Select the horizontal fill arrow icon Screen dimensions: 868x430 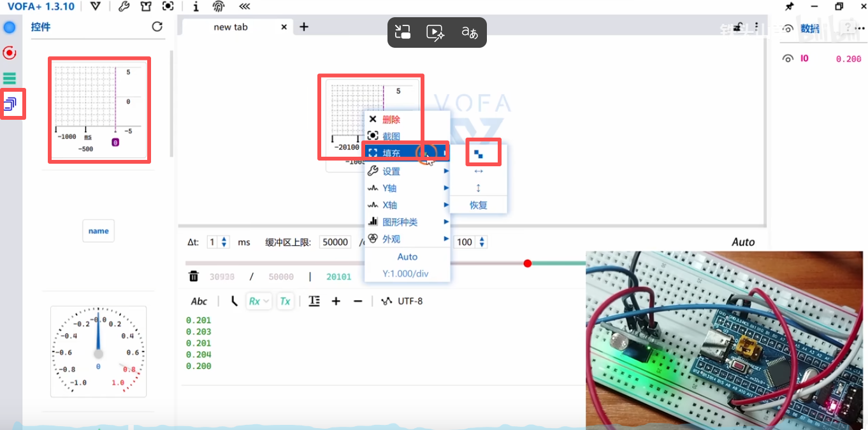click(x=479, y=171)
